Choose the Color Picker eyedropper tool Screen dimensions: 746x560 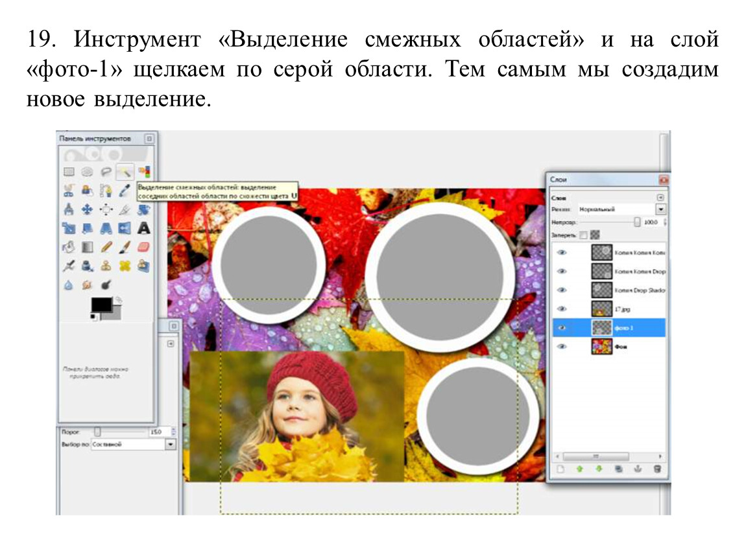point(125,191)
